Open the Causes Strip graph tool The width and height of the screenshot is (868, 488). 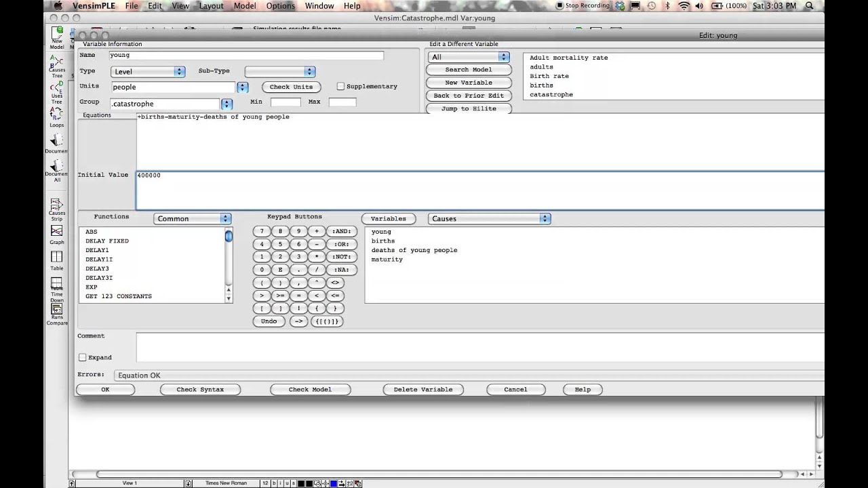(57, 209)
